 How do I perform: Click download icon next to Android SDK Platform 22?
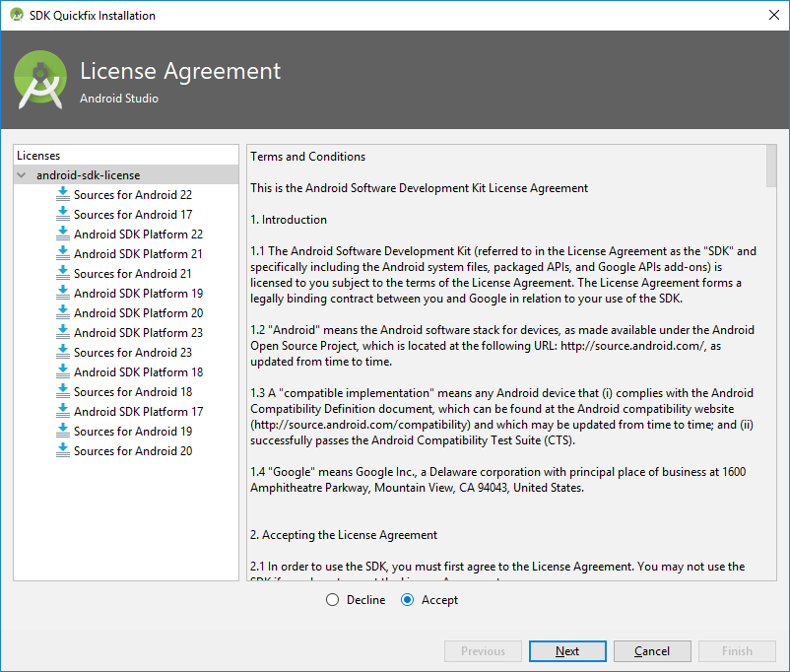coord(63,234)
